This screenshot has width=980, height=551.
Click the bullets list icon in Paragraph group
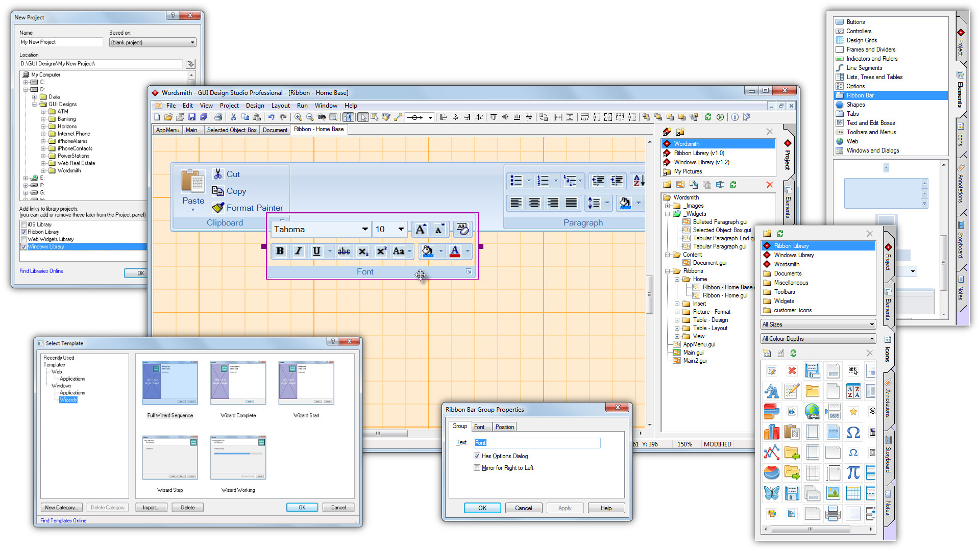[x=517, y=181]
